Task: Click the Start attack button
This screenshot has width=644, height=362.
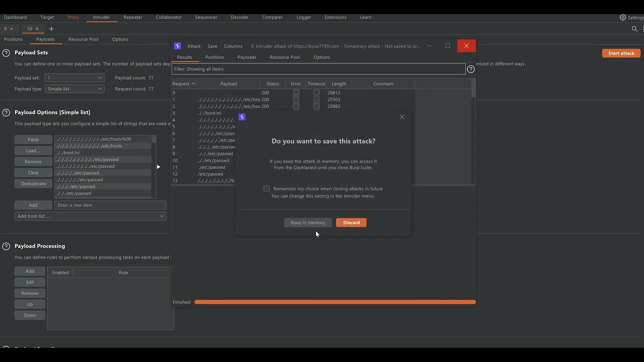Action: (x=621, y=53)
